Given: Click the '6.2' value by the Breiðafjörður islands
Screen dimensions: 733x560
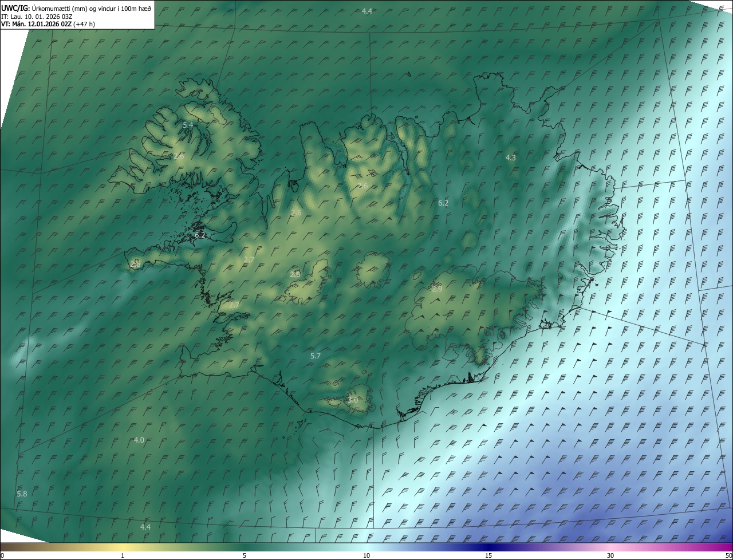Looking at the screenshot, I should click(200, 235).
